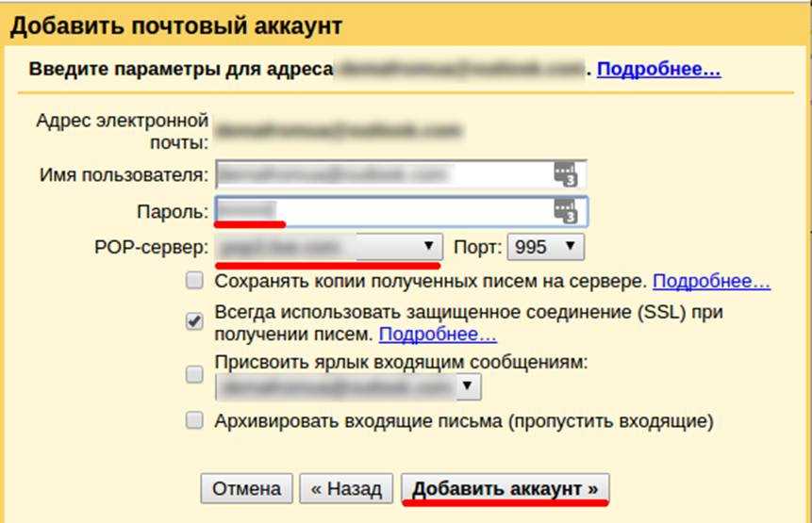
Task: Expand the Порт dropdown showing 995
Action: pyautogui.click(x=546, y=247)
